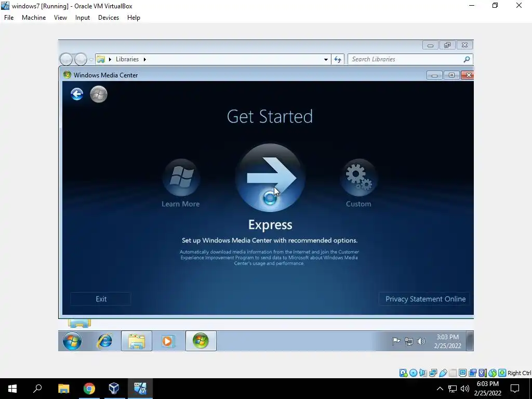Open host taskbar search magnifier
Image resolution: width=532 pixels, height=399 pixels.
[37, 389]
